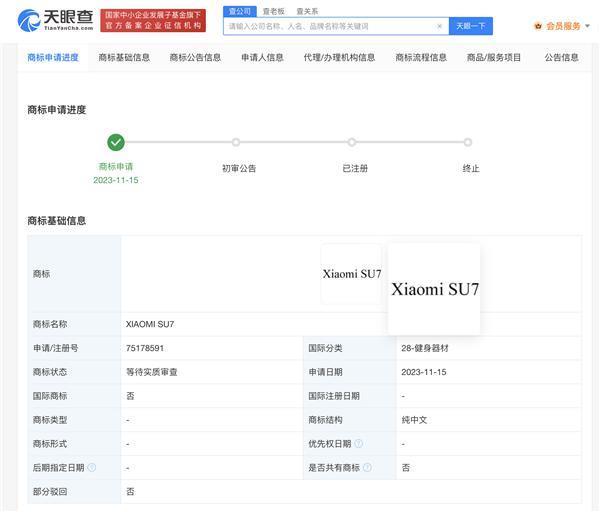Image resolution: width=600 pixels, height=512 pixels.
Task: Select the 已注册 progress step circle
Action: coord(352,142)
